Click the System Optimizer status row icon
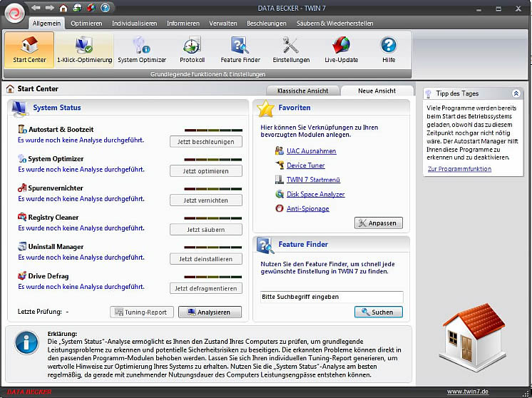Screen dimensions: 532x398 (x=22, y=158)
